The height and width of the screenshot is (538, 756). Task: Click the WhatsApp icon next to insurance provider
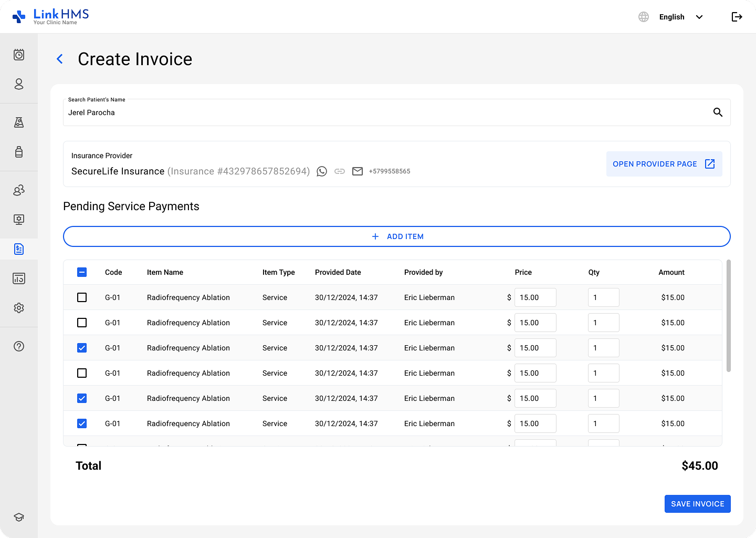(x=322, y=171)
